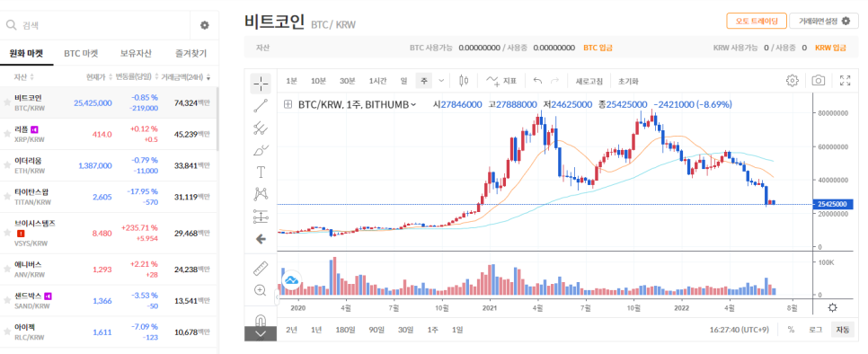Set date range to 180일
Image resolution: width=868 pixels, height=354 pixels.
(344, 330)
